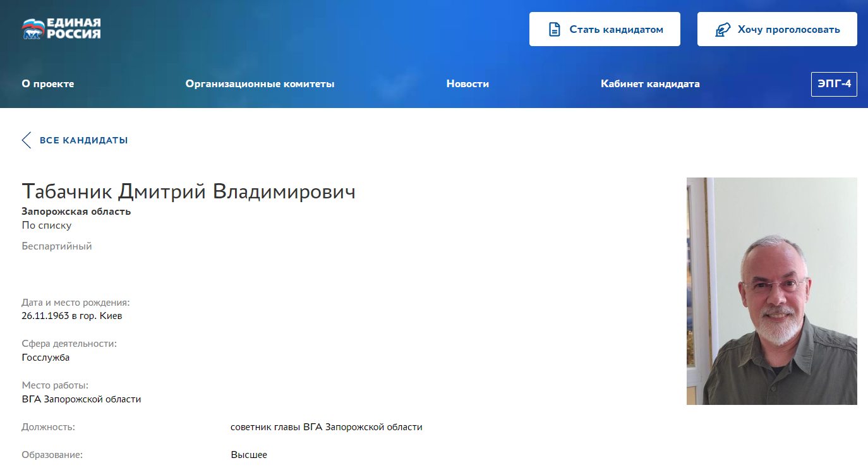The width and height of the screenshot is (868, 470).
Task: Click the heading Табачник Дмитрий Владимирович
Action: click(x=188, y=191)
